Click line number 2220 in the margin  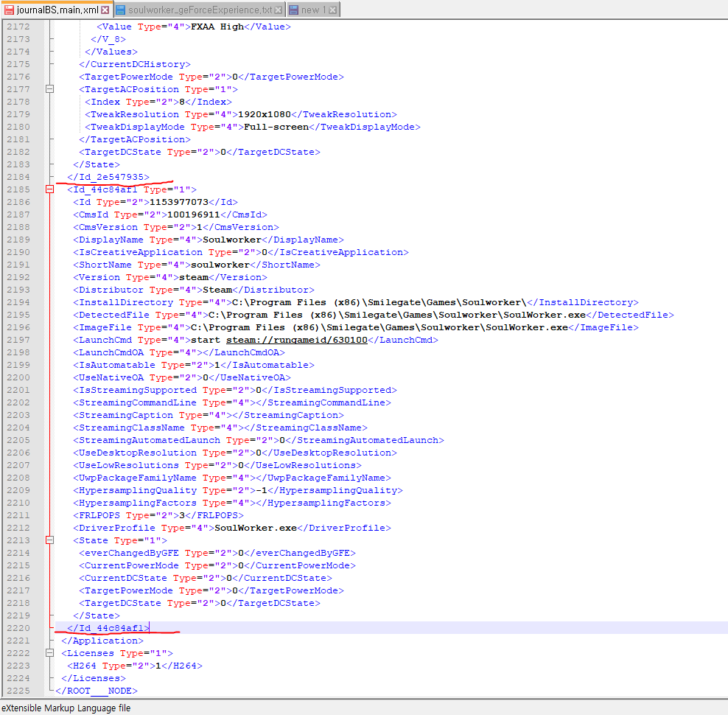[18, 628]
